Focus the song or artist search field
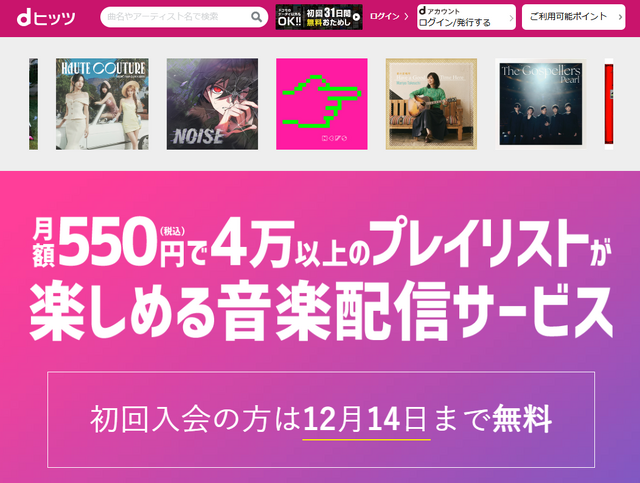The height and width of the screenshot is (483, 640). click(184, 17)
